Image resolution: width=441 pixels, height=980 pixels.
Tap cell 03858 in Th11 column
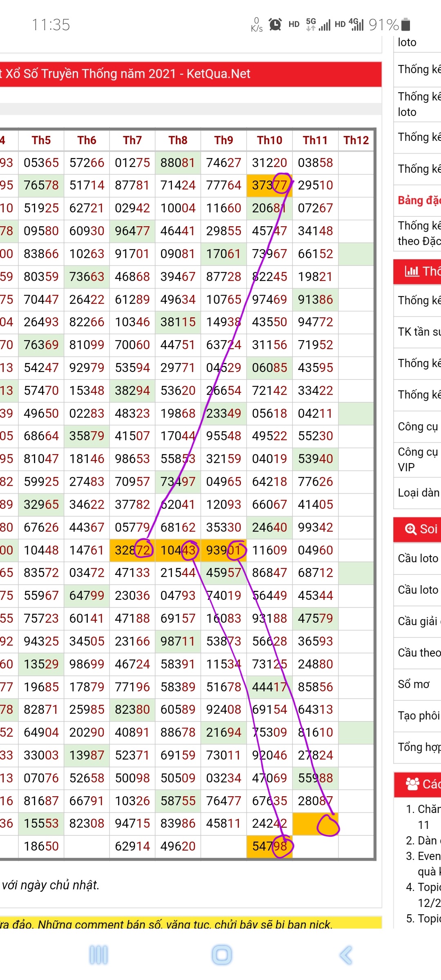(x=315, y=163)
